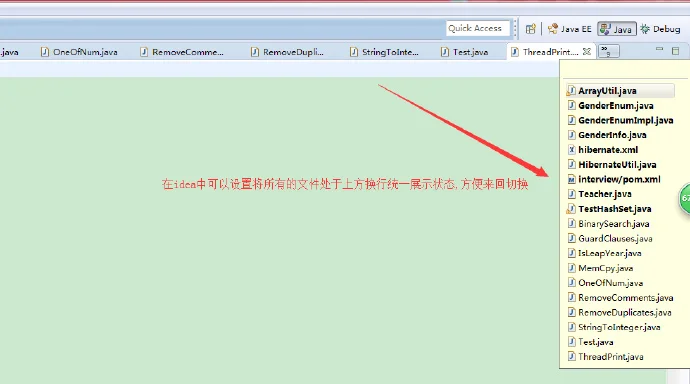
Task: Type-filter field atop the editor list
Action: pyautogui.click(x=625, y=70)
